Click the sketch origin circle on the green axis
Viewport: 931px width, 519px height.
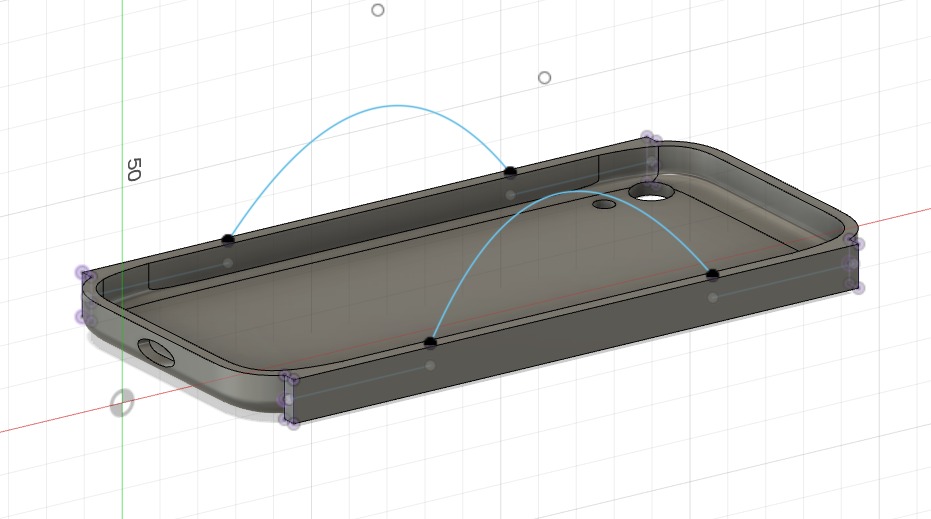point(122,403)
